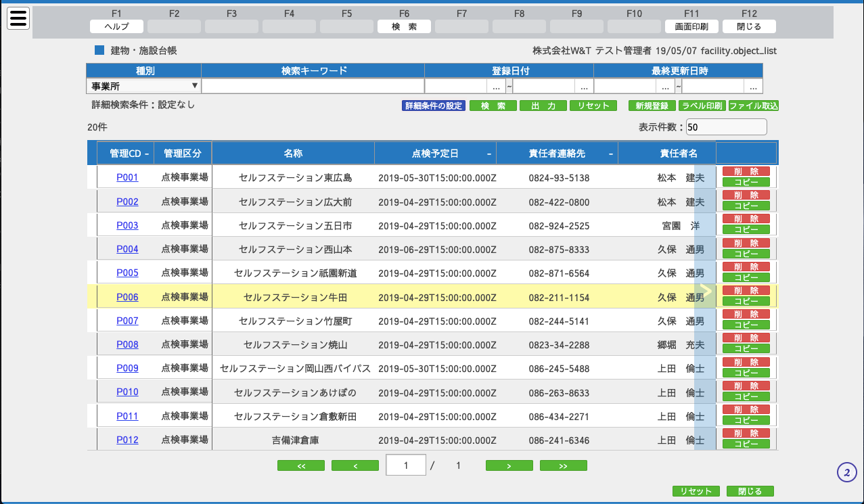Open the P003 record link
The height and width of the screenshot is (504, 864).
[x=127, y=225]
